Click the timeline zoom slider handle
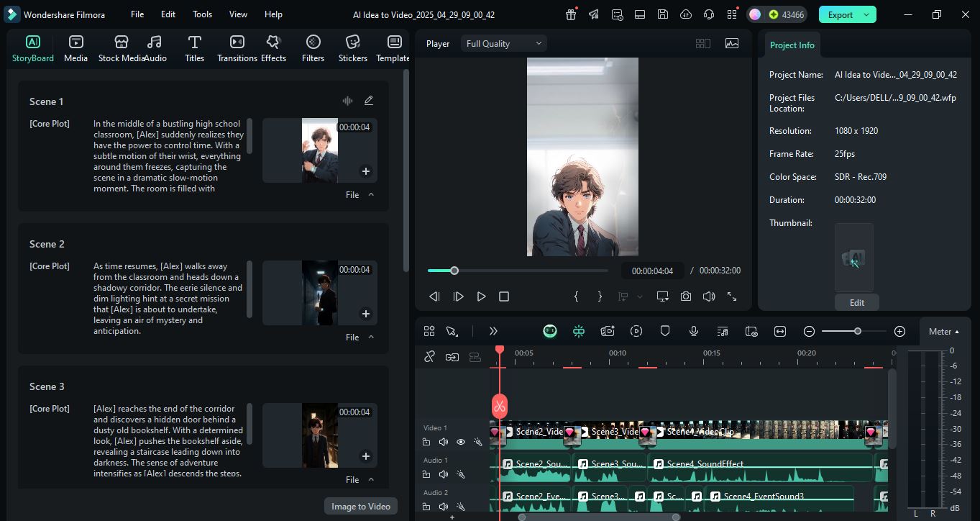This screenshot has width=980, height=521. [x=858, y=331]
